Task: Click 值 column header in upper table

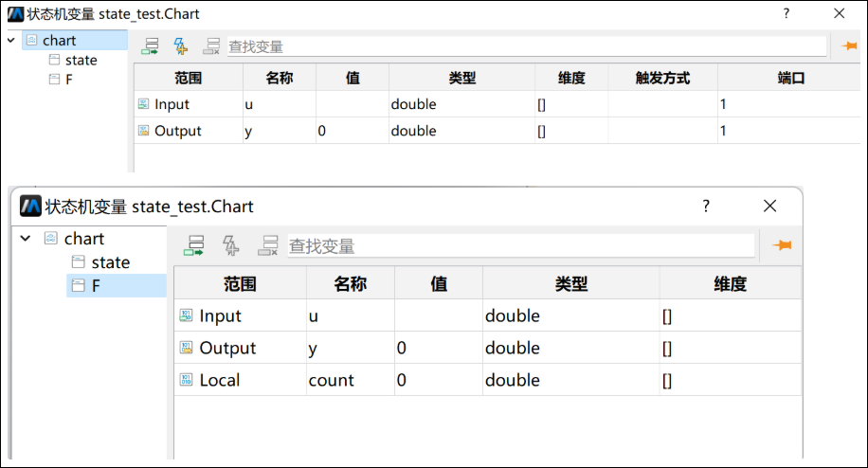Action: 353,78
